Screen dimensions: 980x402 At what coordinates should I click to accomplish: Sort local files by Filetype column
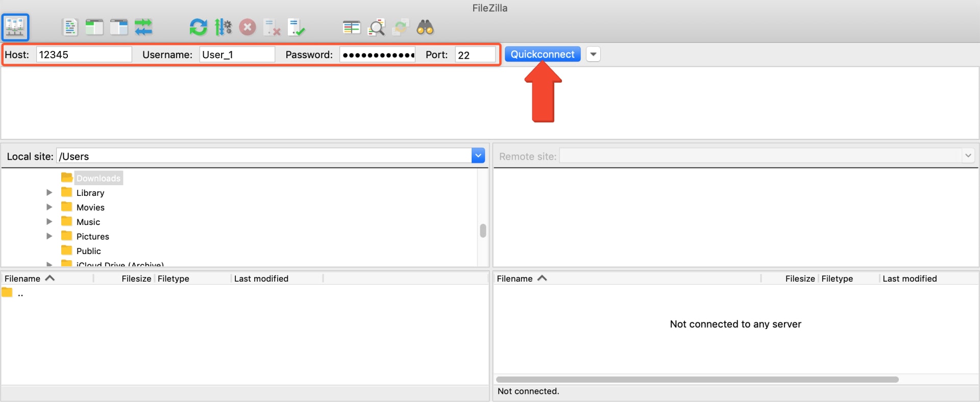pos(174,279)
